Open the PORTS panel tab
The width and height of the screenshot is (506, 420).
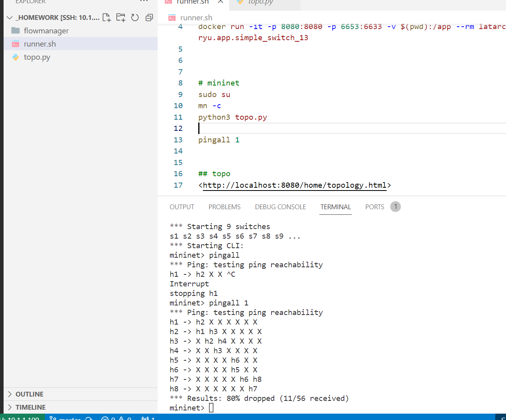tap(375, 207)
